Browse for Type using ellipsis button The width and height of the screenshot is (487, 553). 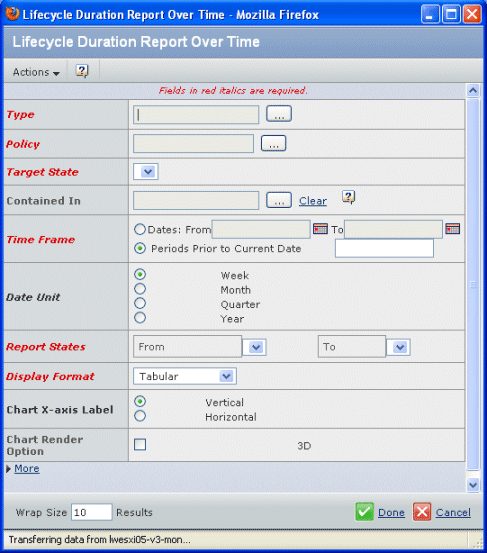(279, 114)
